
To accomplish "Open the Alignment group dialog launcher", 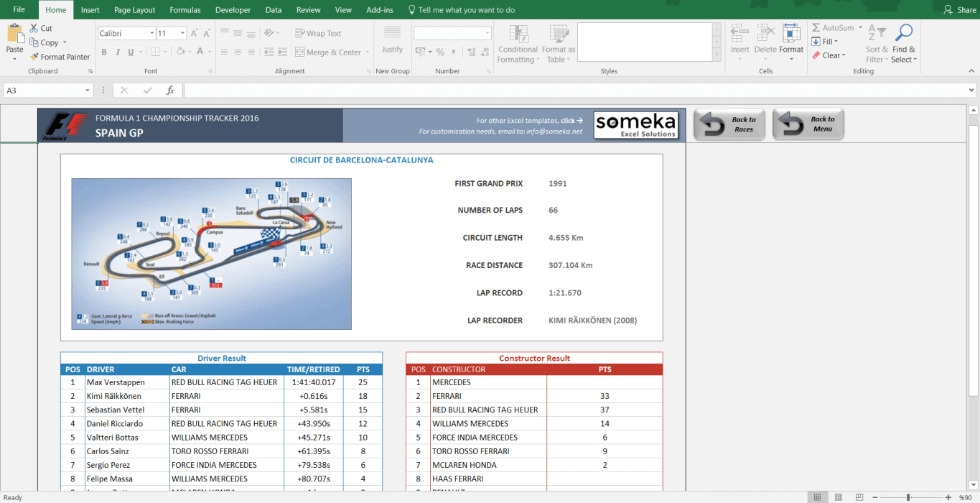I will (369, 71).
